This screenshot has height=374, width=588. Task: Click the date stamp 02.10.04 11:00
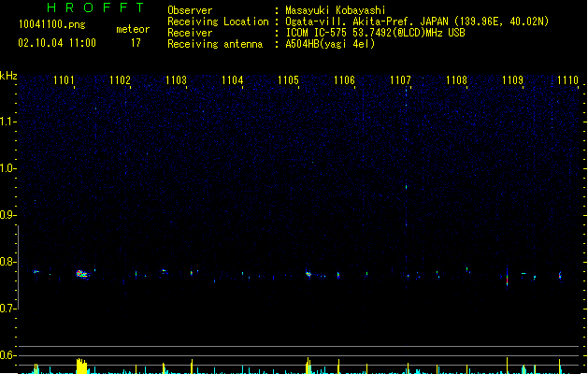57,43
